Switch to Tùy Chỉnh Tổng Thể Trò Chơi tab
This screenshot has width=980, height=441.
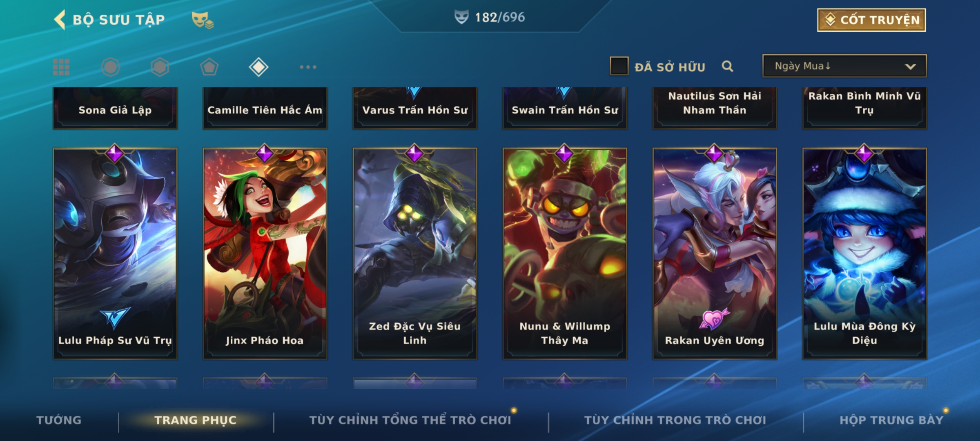[410, 420]
